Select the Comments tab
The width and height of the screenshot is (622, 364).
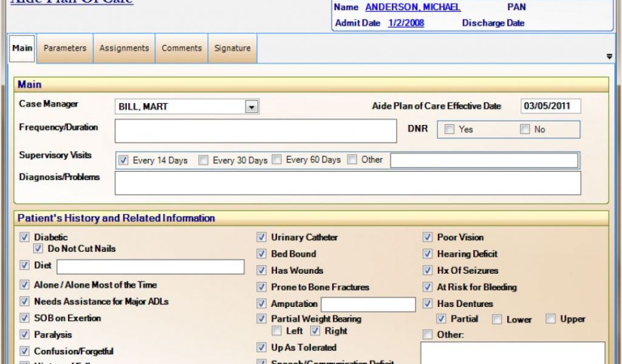pyautogui.click(x=182, y=49)
